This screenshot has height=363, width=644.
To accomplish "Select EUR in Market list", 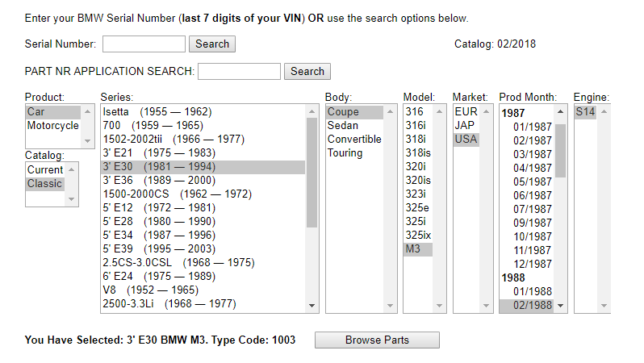I will [466, 112].
